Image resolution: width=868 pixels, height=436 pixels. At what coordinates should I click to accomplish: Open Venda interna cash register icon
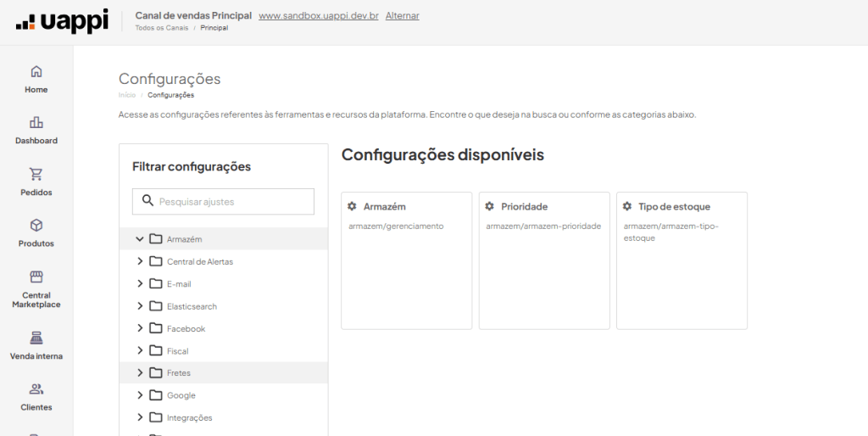(x=36, y=338)
